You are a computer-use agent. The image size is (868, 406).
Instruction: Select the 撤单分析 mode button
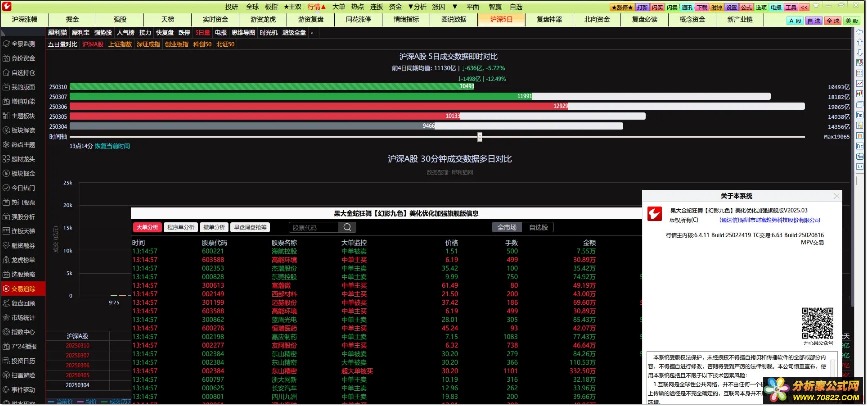[214, 227]
